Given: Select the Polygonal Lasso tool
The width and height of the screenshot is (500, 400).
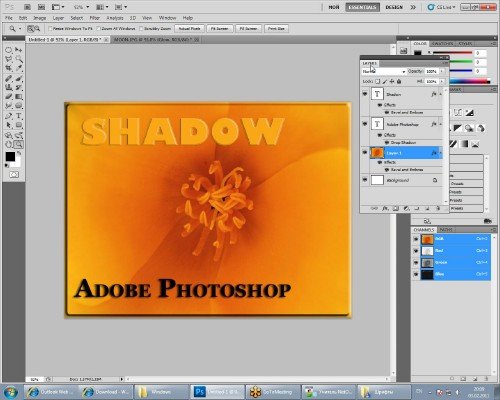Looking at the screenshot, I should 9,59.
